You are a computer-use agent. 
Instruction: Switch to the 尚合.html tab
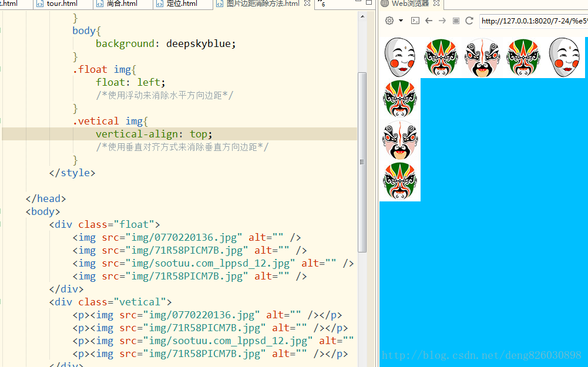122,4
